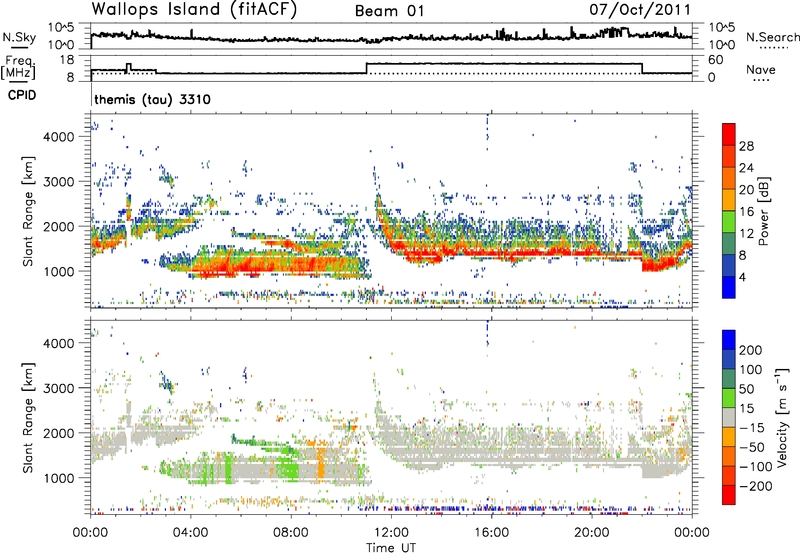Viewport: 800px width, 554px height.
Task: Click the 60 tick on the Nave axis
Action: pyautogui.click(x=715, y=60)
